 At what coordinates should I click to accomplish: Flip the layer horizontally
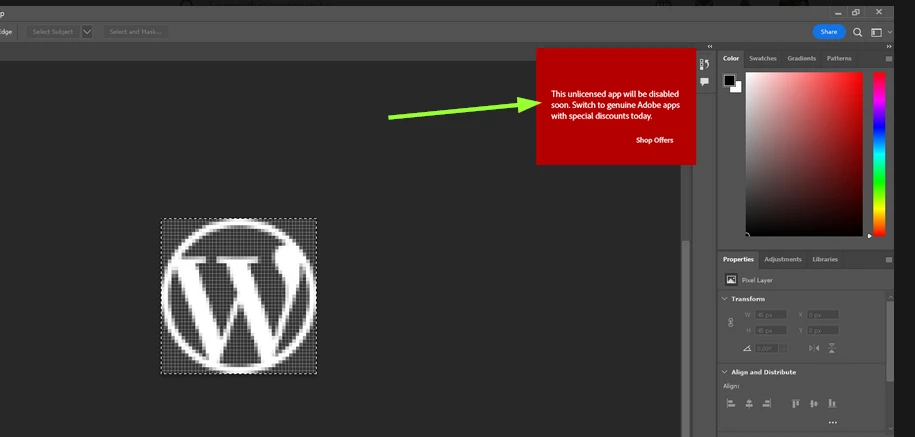point(814,348)
